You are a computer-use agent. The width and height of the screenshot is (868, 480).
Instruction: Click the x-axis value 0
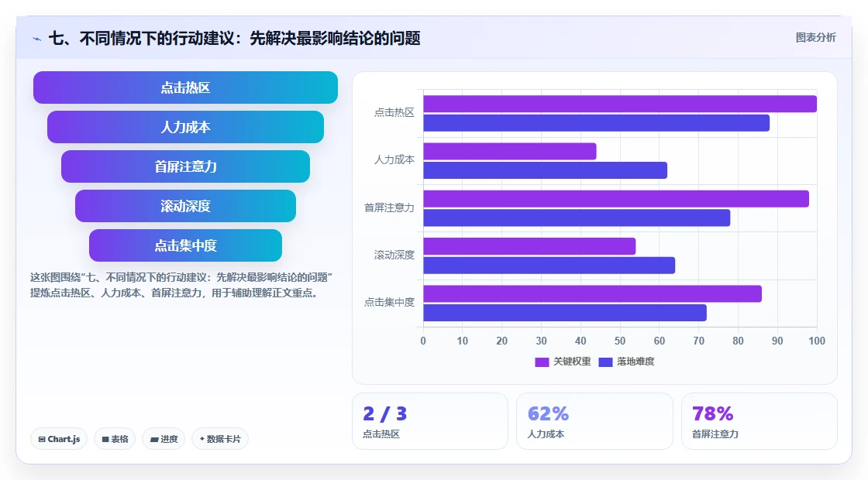pos(423,341)
